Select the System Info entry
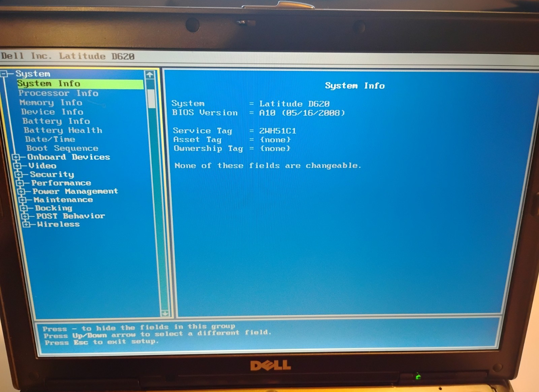The width and height of the screenshot is (539, 392). point(80,84)
